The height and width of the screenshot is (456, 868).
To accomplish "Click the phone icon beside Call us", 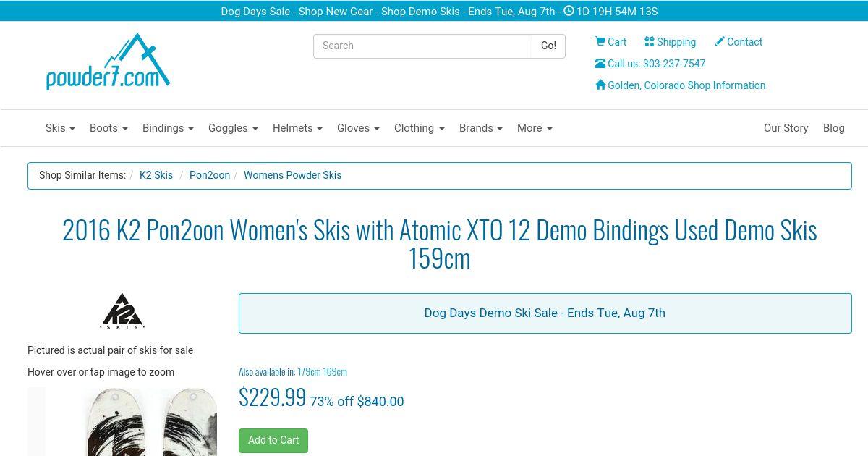I will point(600,64).
